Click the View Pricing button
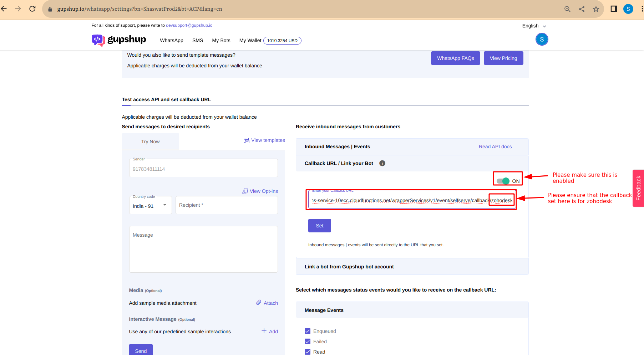This screenshot has width=644, height=355. 503,58
